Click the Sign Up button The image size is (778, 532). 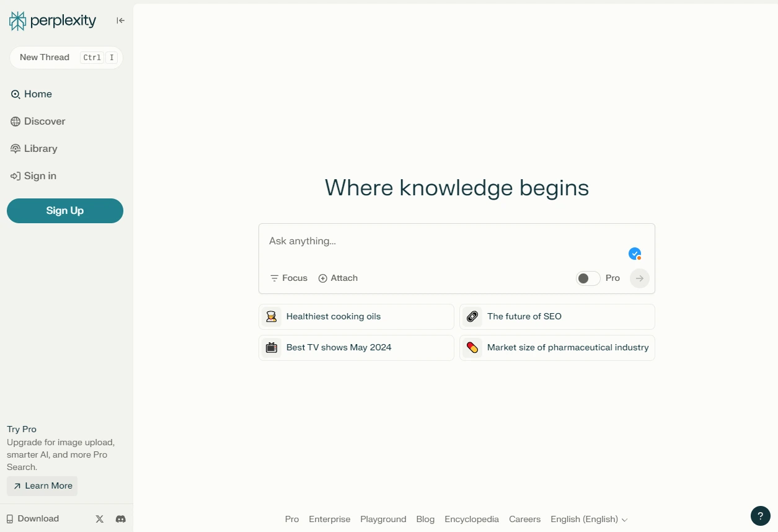pyautogui.click(x=65, y=211)
